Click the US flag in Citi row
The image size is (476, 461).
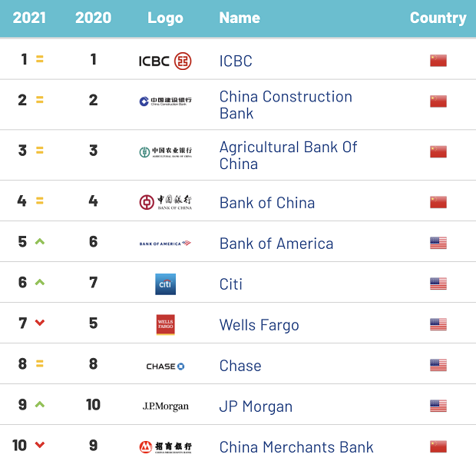coord(438,284)
